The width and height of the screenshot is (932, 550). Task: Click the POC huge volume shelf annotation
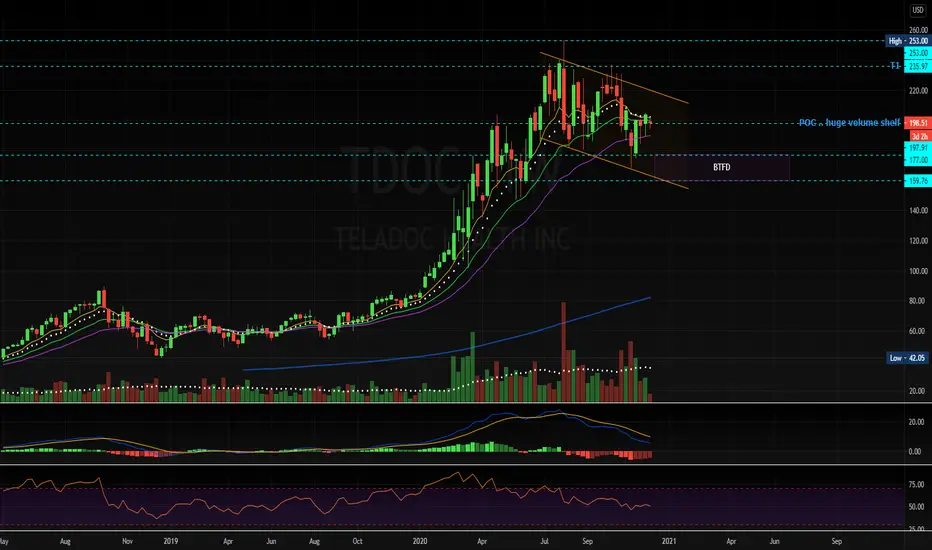coord(849,123)
